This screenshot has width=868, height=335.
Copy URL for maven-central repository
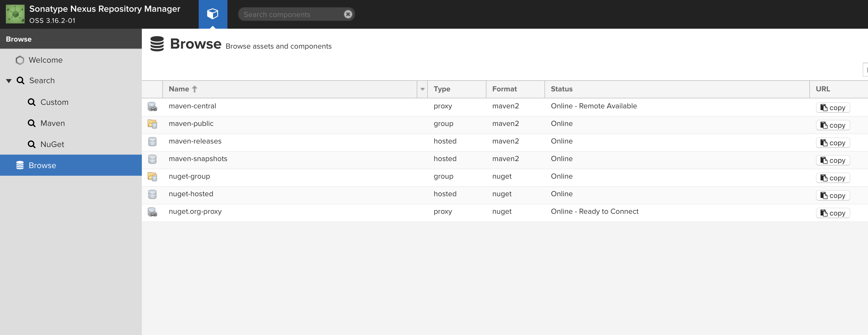click(x=833, y=108)
